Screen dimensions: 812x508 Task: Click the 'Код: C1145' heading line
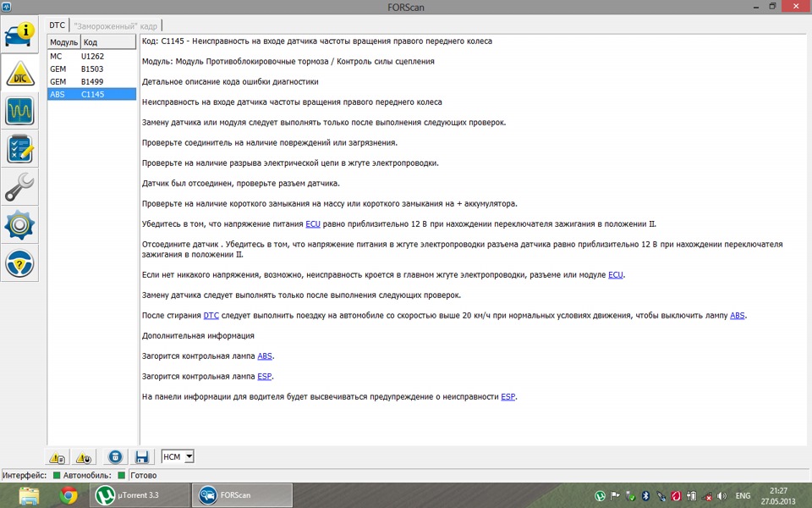coord(317,41)
